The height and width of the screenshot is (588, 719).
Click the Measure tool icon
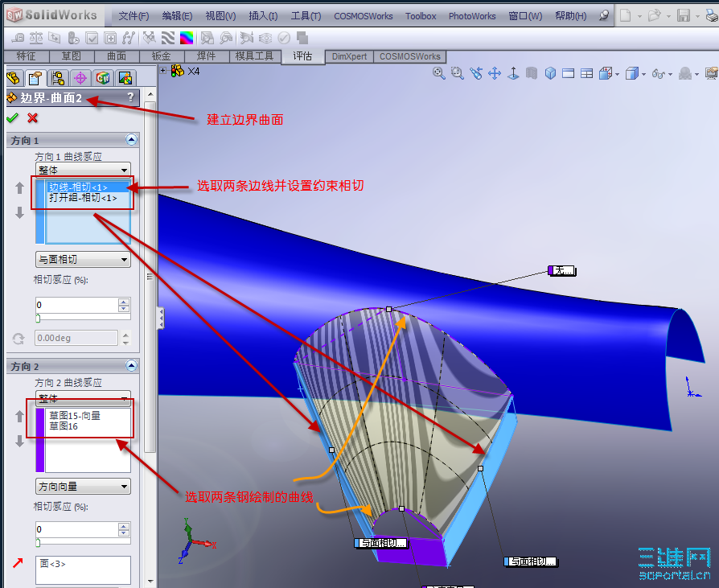click(18, 38)
